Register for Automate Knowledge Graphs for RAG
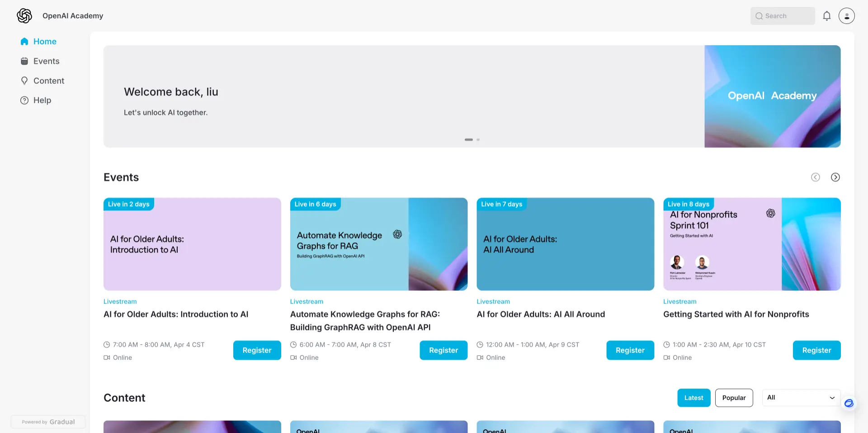This screenshot has width=868, height=433. pyautogui.click(x=443, y=350)
